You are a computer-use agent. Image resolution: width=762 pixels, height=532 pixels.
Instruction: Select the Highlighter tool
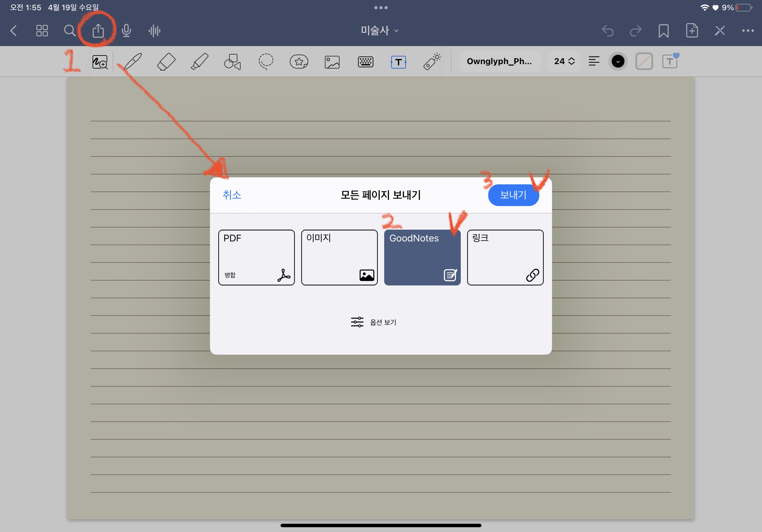coord(199,62)
